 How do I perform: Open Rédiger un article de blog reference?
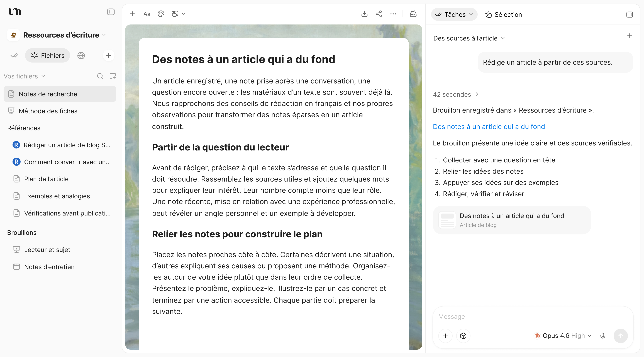(62, 145)
